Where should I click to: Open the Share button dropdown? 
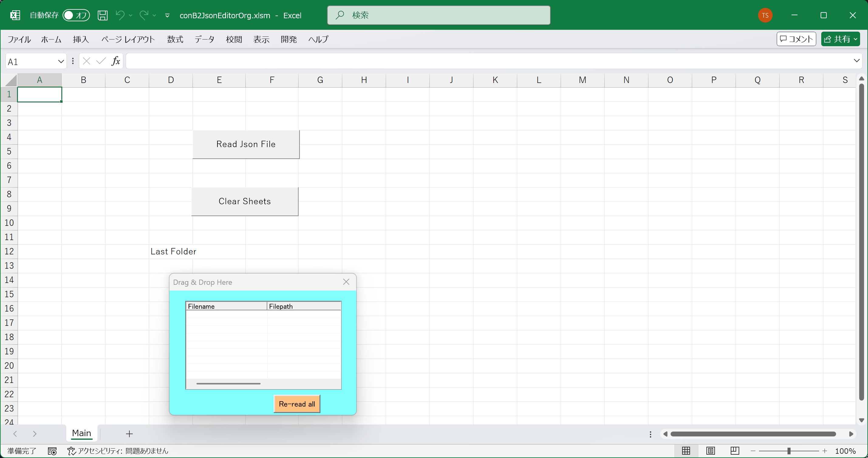point(856,39)
